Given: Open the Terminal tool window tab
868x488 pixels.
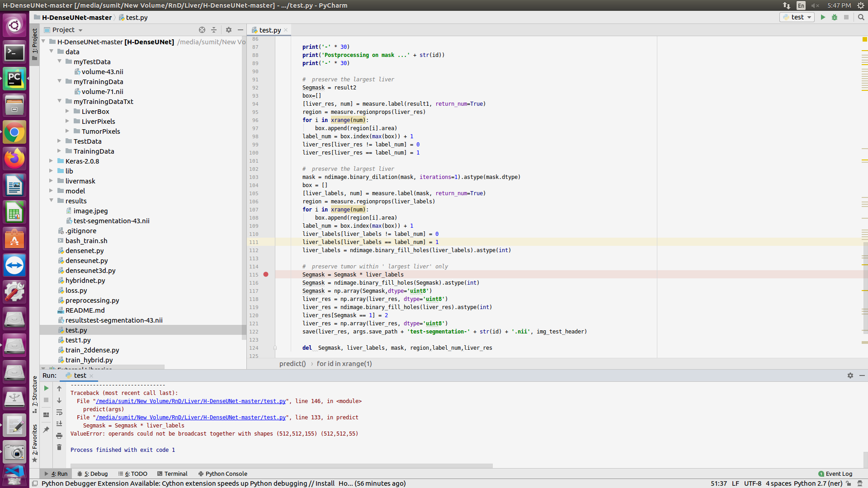Looking at the screenshot, I should click(172, 474).
